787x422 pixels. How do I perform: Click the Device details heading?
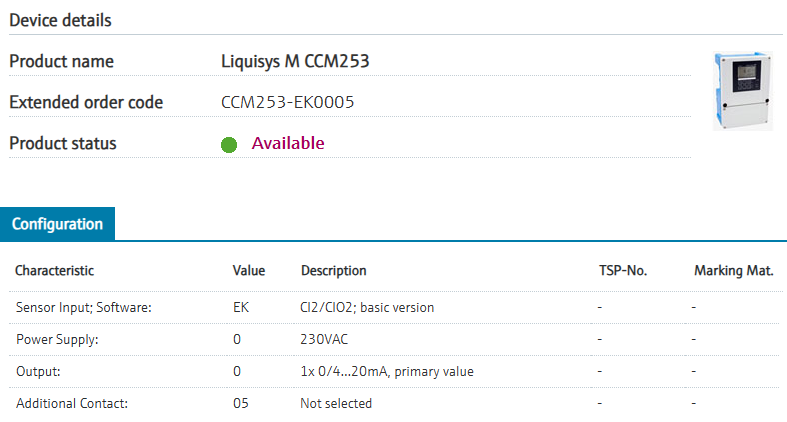pos(61,20)
